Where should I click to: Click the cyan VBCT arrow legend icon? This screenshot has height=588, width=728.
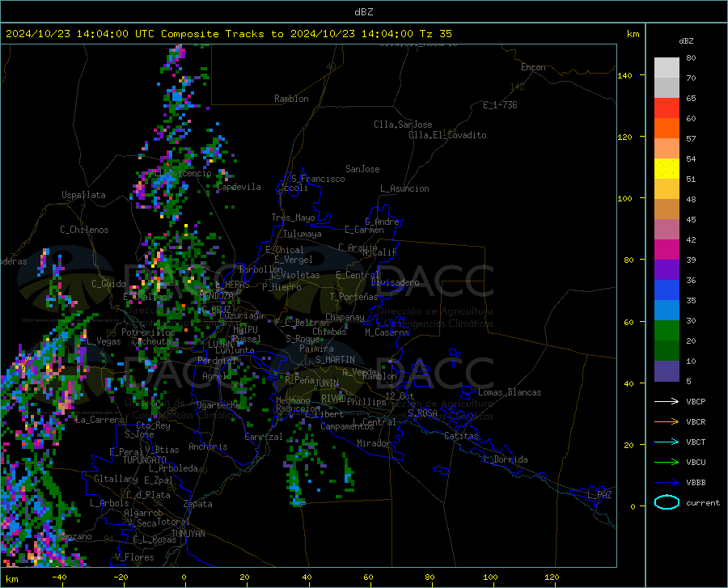[667, 442]
